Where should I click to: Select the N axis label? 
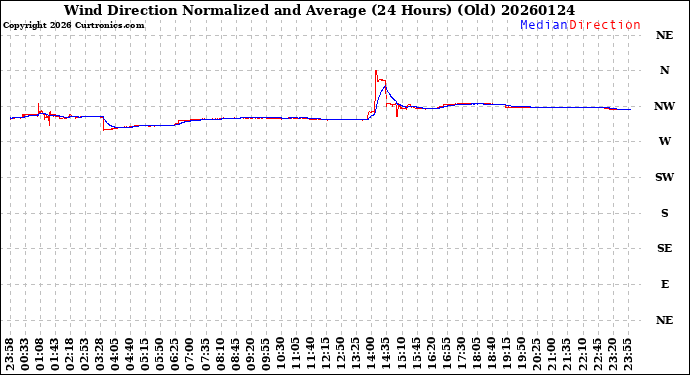point(664,70)
